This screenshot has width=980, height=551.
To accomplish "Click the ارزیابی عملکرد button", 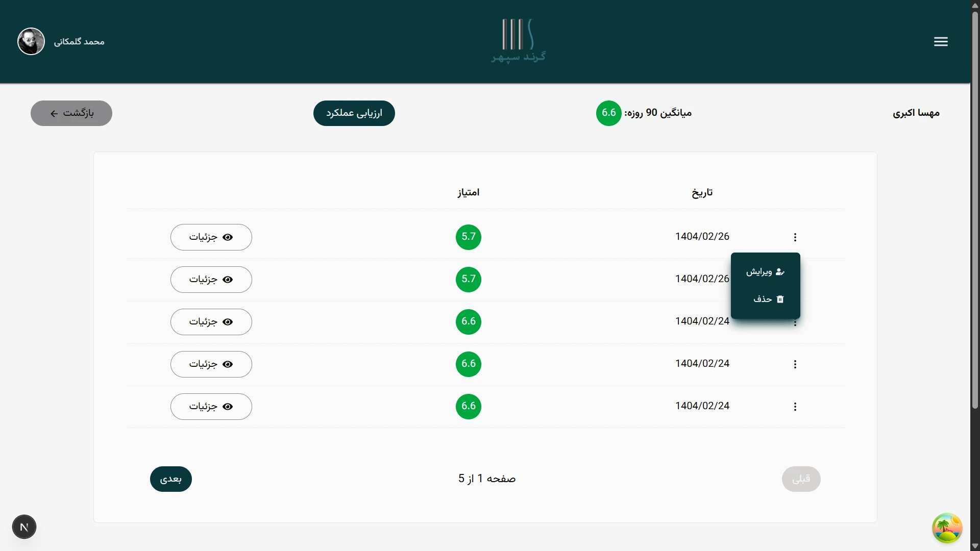I will pyautogui.click(x=354, y=113).
